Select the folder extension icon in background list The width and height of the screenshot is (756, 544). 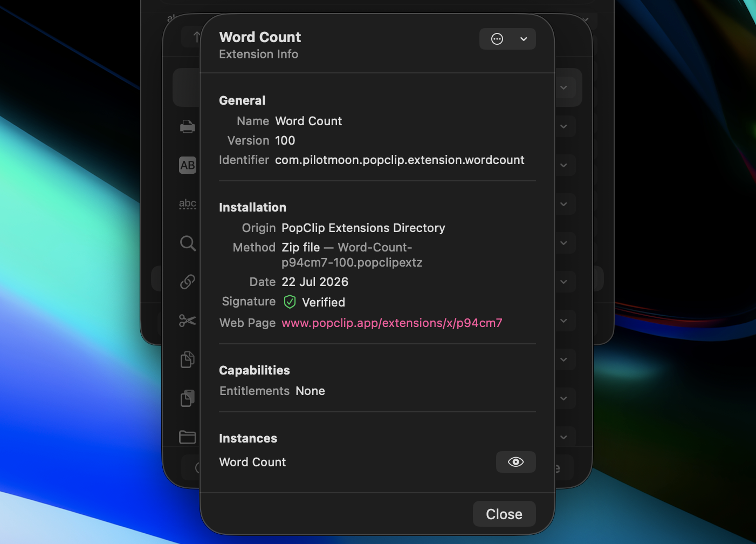coord(187,437)
